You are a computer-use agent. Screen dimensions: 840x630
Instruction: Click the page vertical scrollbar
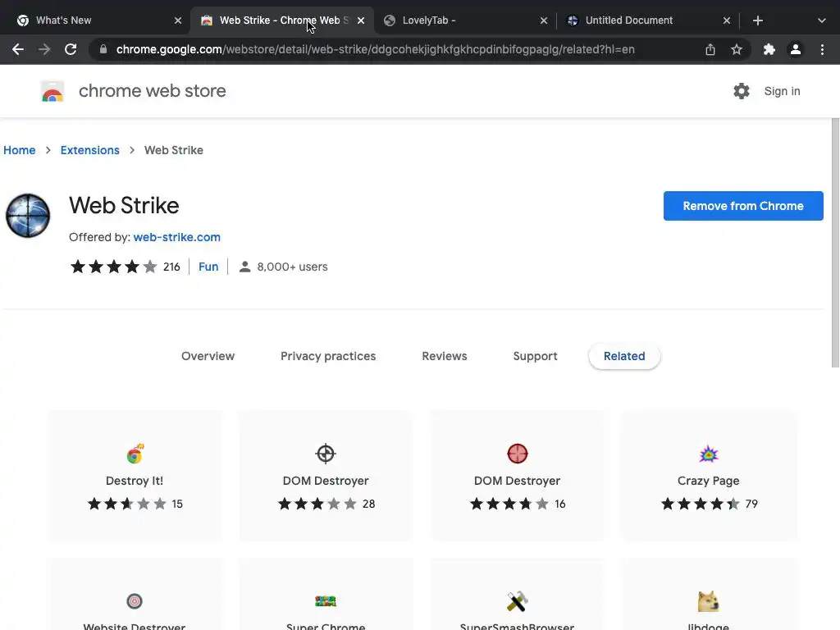pos(835,243)
